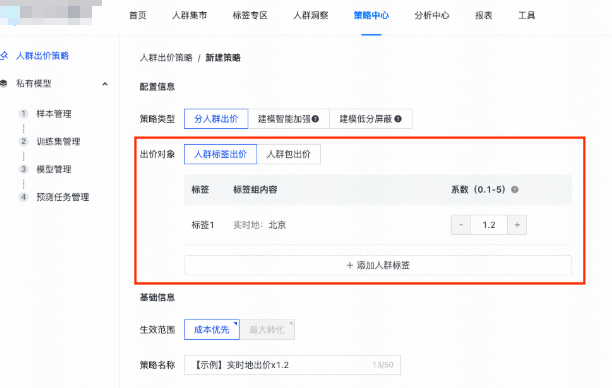Choose 人群标签出价 as bid target
This screenshot has height=388, width=612.
[x=220, y=154]
